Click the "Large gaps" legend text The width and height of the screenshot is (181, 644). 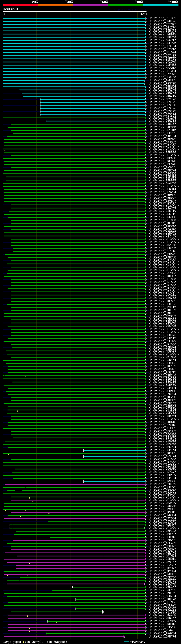pos(12,642)
